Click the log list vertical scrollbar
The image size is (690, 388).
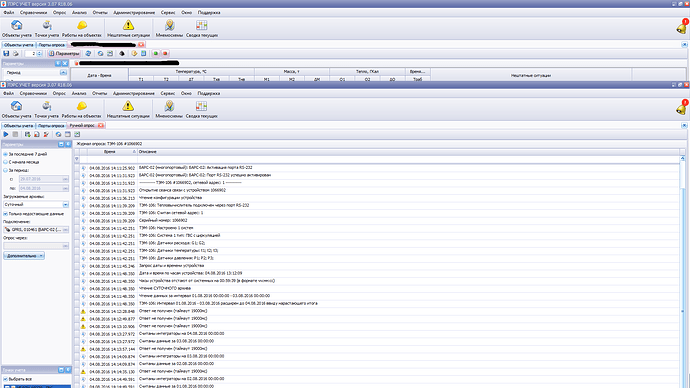coord(683,273)
